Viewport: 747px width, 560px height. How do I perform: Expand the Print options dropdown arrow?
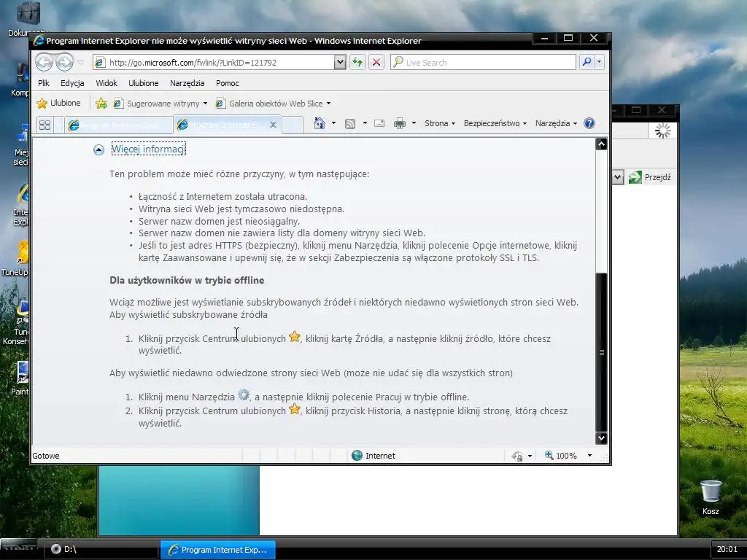pyautogui.click(x=414, y=123)
